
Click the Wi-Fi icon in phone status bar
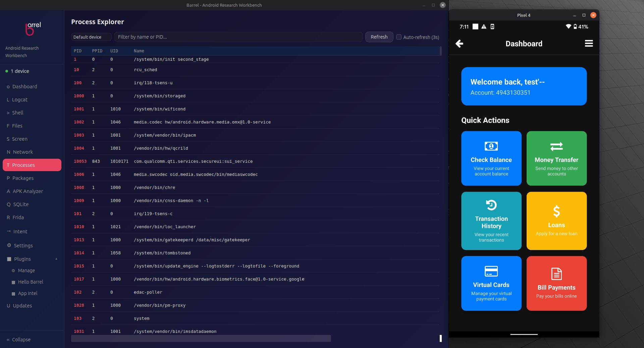(x=568, y=27)
